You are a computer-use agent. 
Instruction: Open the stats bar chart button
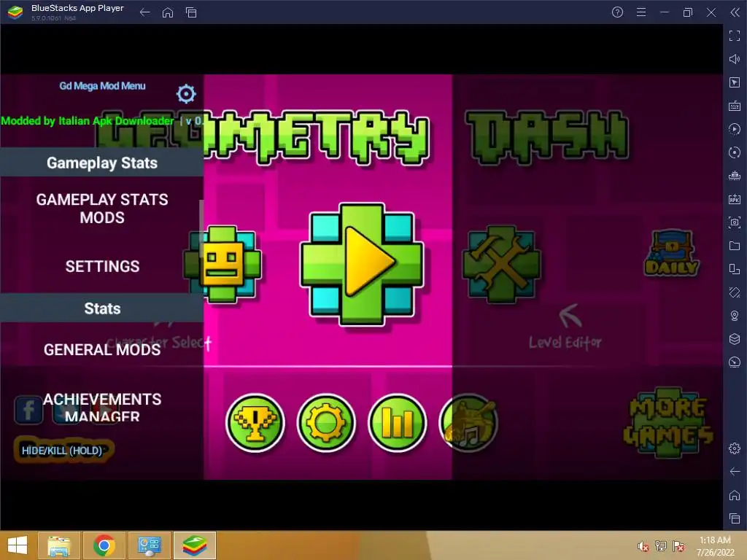tap(398, 423)
